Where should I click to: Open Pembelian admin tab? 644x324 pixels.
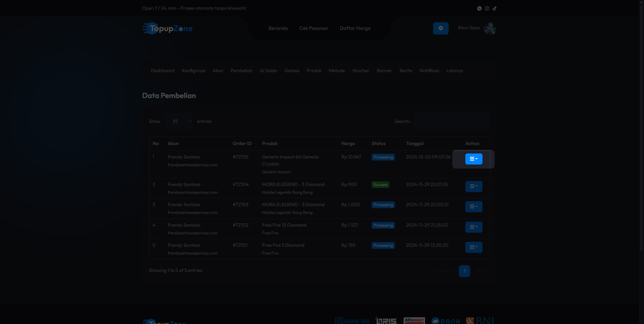[241, 71]
